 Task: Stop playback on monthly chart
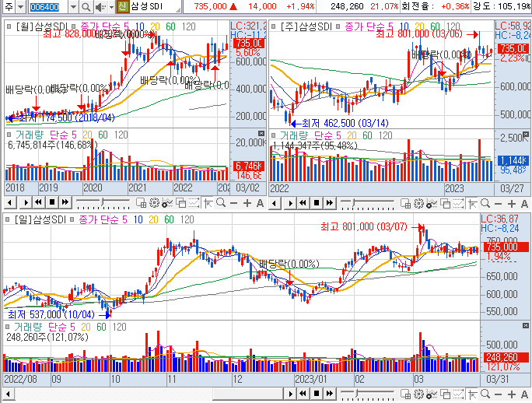coord(52,203)
